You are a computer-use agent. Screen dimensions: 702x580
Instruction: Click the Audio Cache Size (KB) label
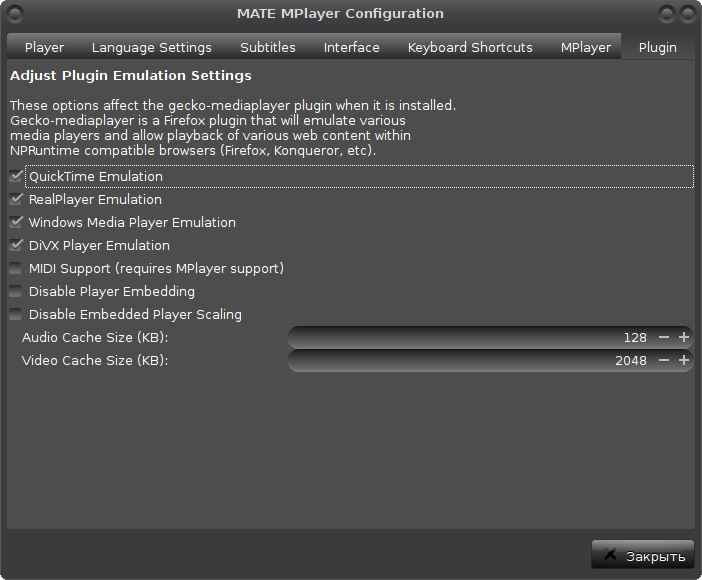(95, 337)
